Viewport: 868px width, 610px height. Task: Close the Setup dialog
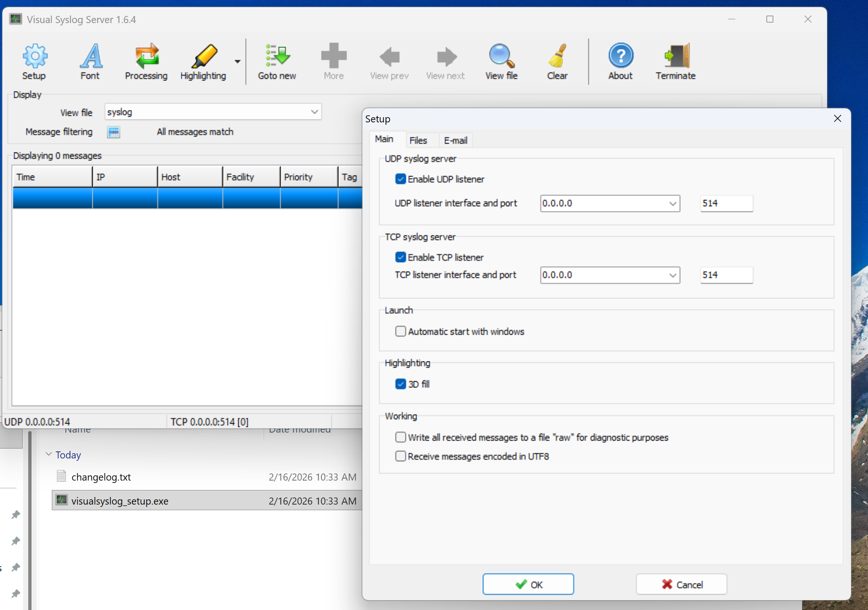point(837,119)
